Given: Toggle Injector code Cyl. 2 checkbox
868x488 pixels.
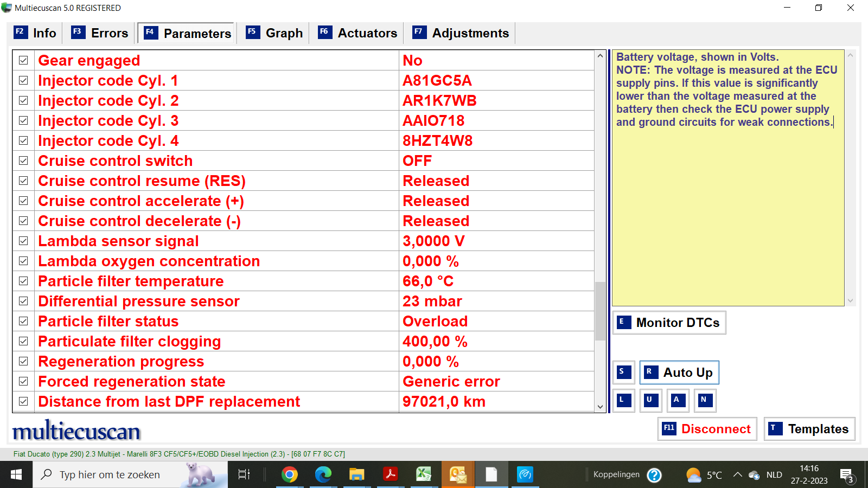Looking at the screenshot, I should click(23, 100).
